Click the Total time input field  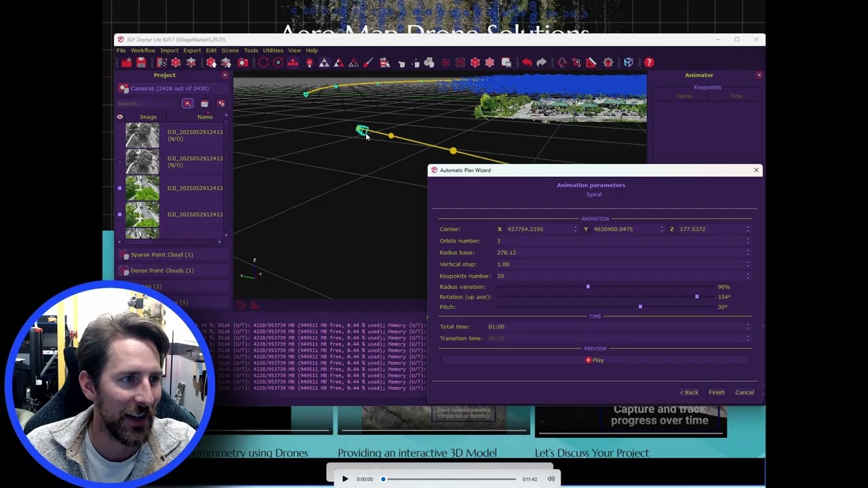coord(616,327)
